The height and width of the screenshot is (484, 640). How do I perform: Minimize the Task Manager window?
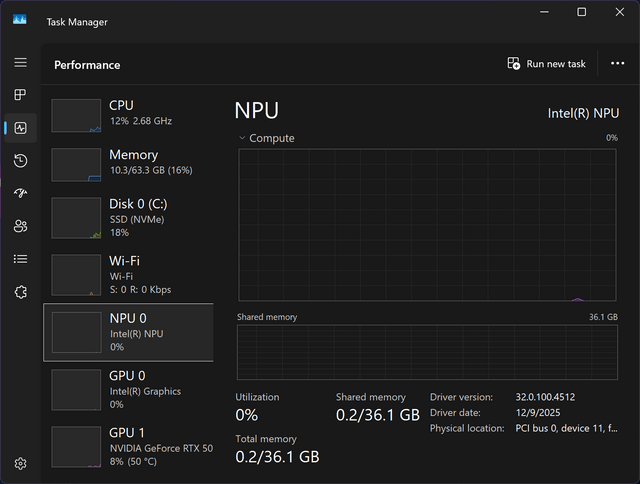tap(544, 12)
